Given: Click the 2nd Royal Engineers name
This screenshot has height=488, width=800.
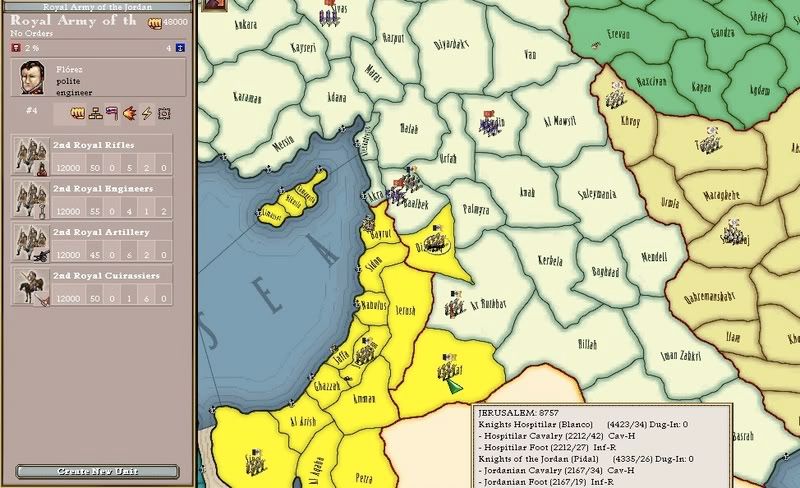Looking at the screenshot, I should (103, 189).
